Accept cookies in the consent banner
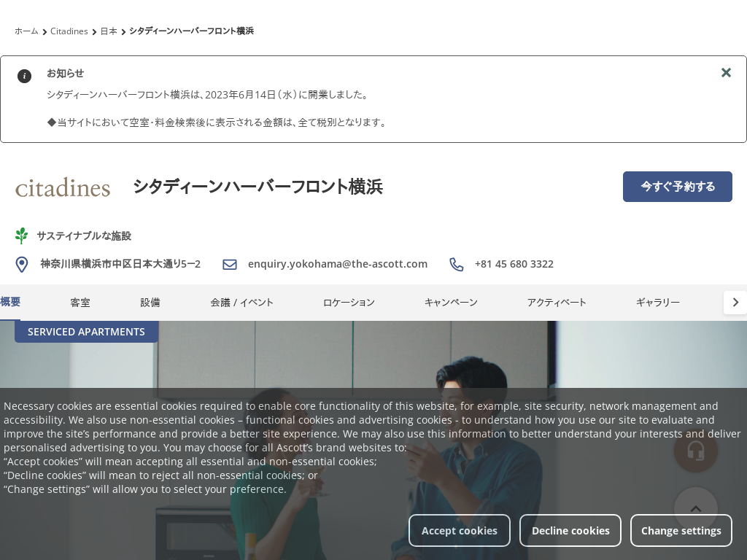The width and height of the screenshot is (747, 560). [460, 531]
